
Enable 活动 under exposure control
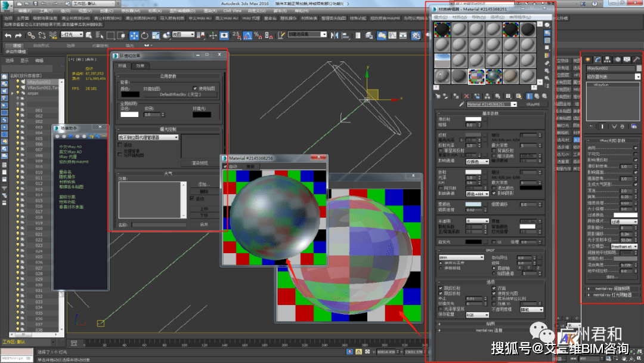(x=120, y=145)
